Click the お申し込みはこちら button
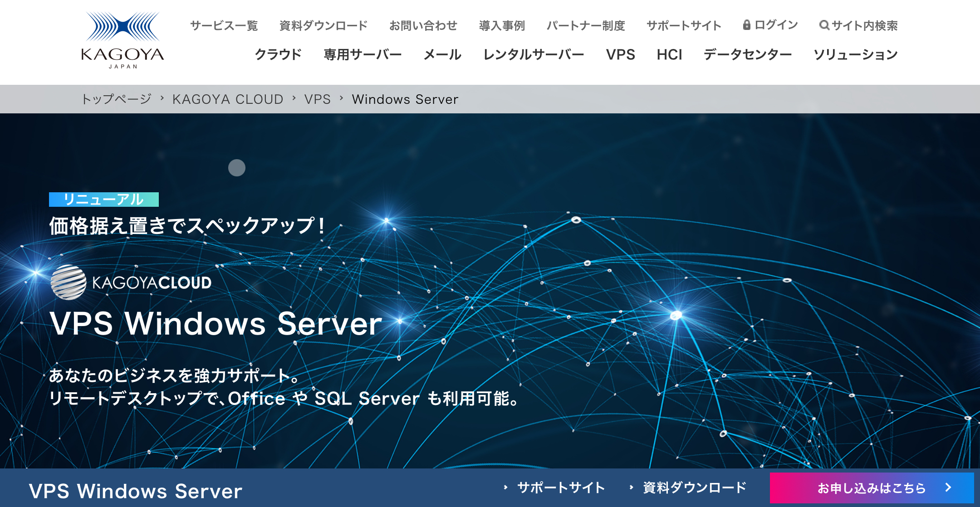Viewport: 980px width, 507px height. [x=871, y=488]
